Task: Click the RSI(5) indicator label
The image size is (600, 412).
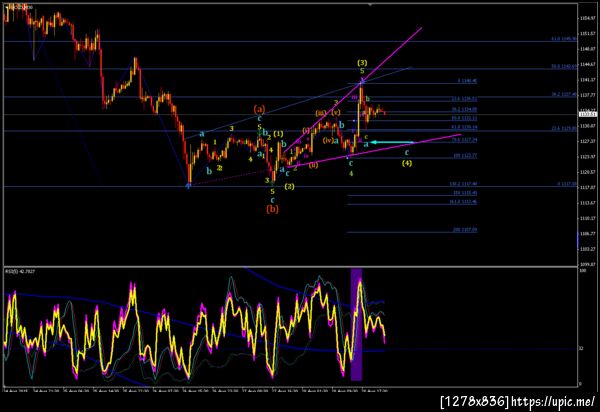Action: click(x=20, y=271)
